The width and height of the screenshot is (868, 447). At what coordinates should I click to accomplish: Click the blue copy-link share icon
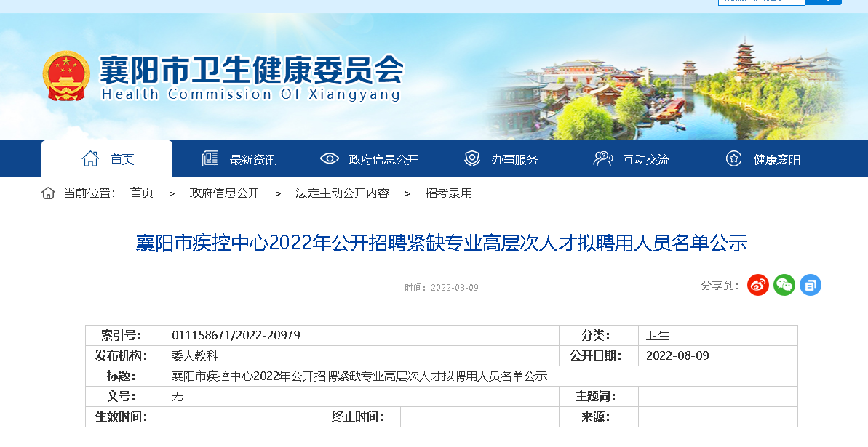pyautogui.click(x=810, y=285)
